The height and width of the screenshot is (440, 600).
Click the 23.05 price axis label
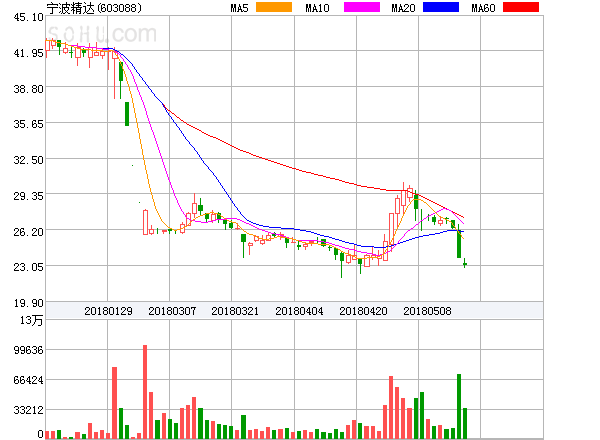[x=29, y=267]
